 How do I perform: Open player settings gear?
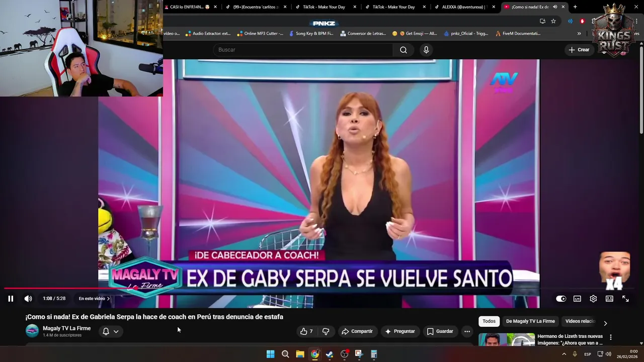[593, 299]
